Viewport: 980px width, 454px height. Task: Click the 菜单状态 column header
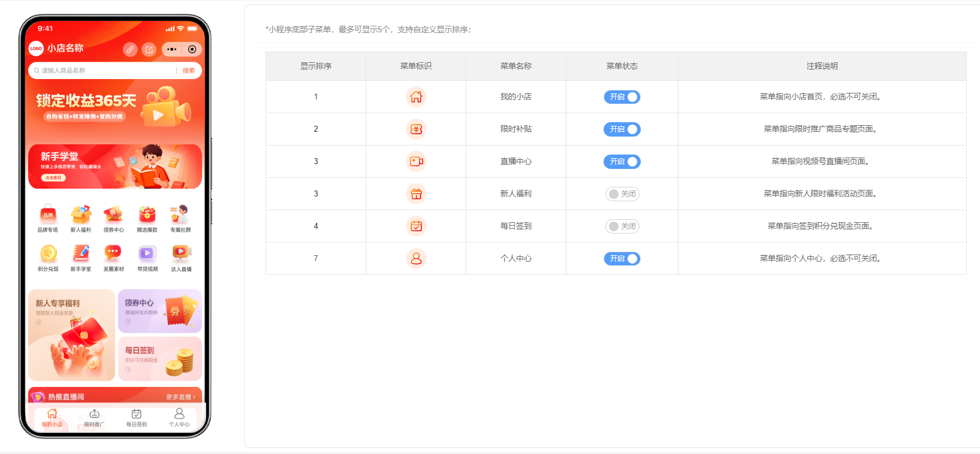(x=622, y=66)
